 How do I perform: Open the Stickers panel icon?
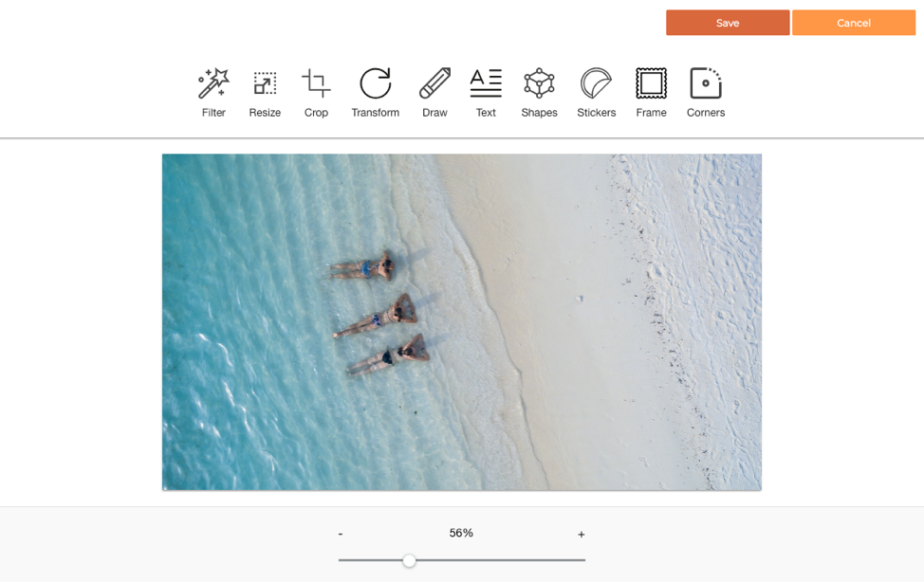pyautogui.click(x=596, y=84)
